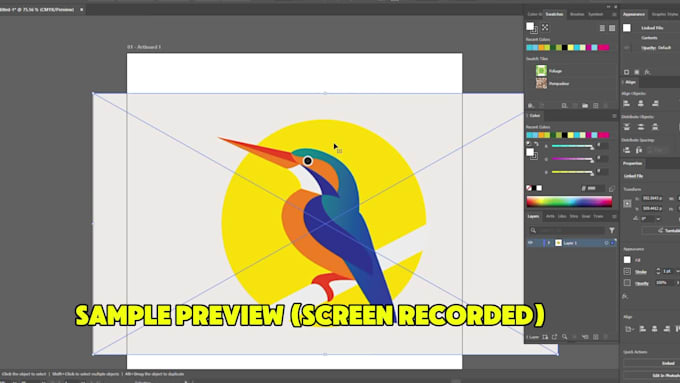Viewport: 680px width, 383px height.
Task: Adjust stroke weight stepper arrows
Action: 658,271
